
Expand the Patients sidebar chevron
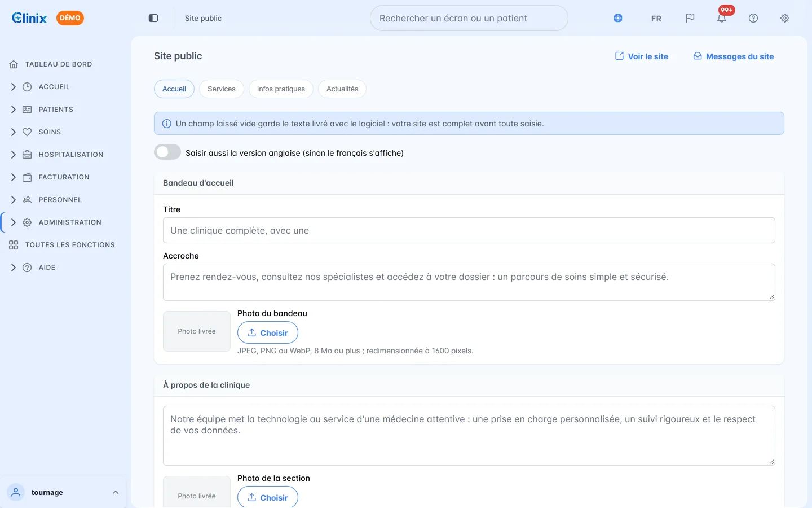[14, 110]
